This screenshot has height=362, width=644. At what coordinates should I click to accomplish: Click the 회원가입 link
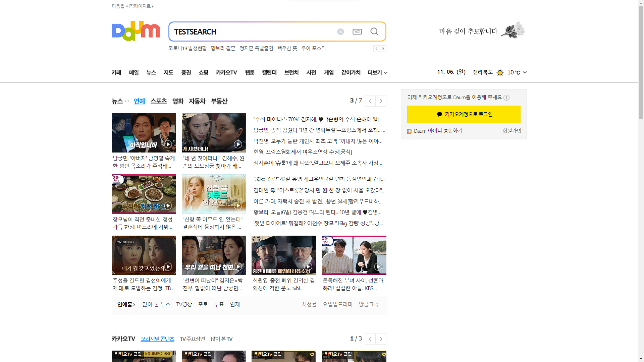click(512, 131)
